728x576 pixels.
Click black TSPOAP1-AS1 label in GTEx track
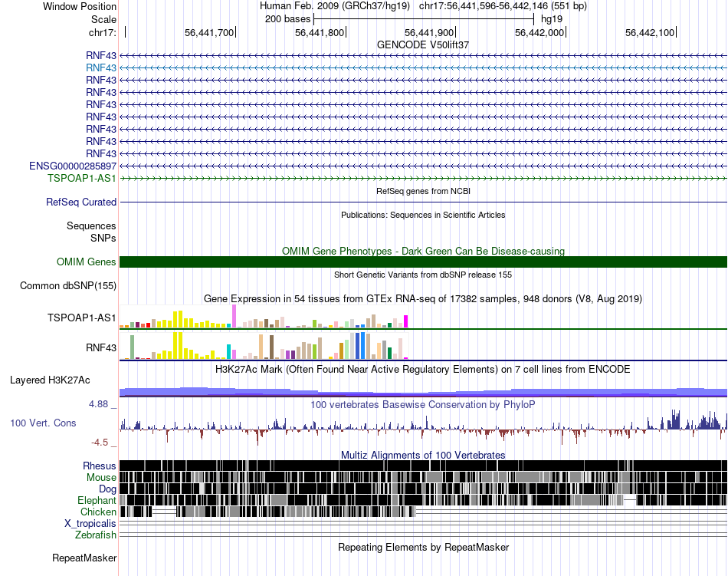pyautogui.click(x=81, y=318)
